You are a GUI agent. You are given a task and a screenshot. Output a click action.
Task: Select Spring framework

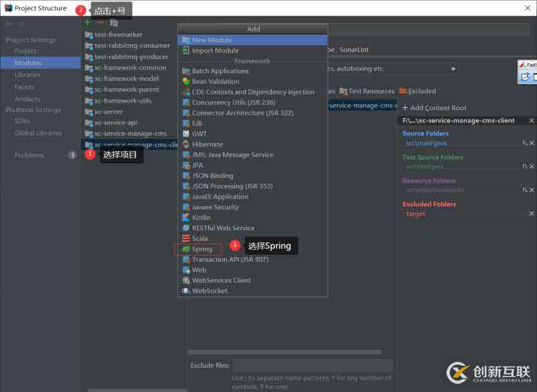(x=252, y=249)
